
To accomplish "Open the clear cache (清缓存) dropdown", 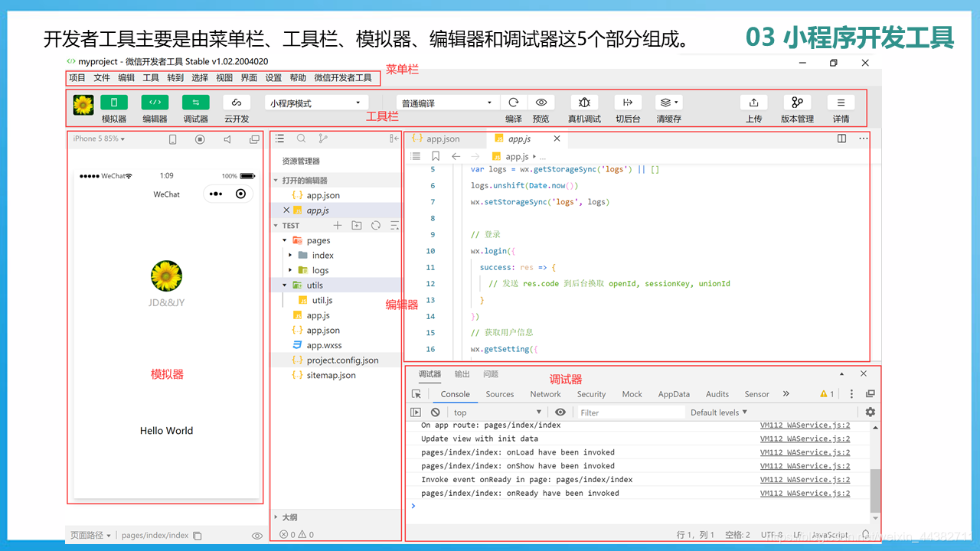I will click(668, 103).
